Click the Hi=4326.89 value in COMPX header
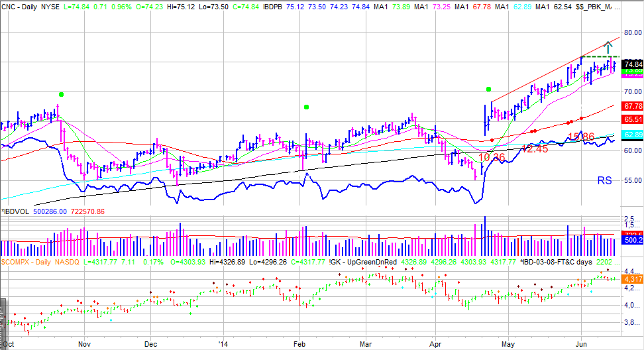The height and width of the screenshot is (350, 644). pos(227,262)
